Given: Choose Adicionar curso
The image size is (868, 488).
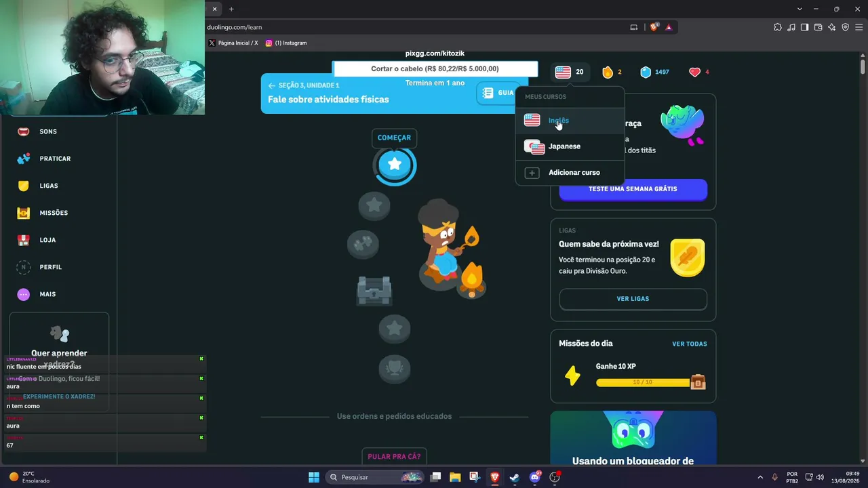Looking at the screenshot, I should click(x=570, y=172).
